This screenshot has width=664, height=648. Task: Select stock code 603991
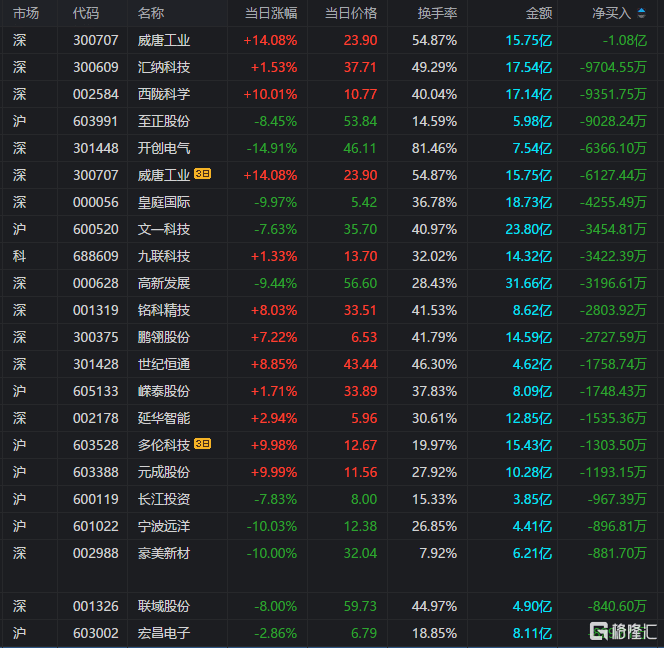click(x=96, y=122)
